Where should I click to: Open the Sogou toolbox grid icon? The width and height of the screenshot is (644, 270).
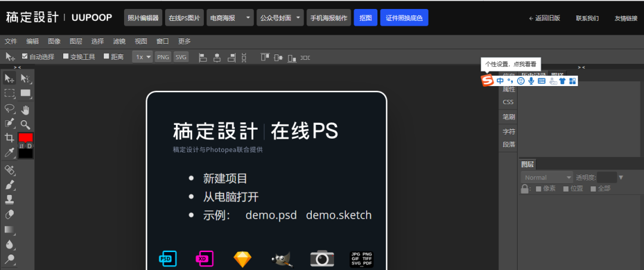click(572, 81)
